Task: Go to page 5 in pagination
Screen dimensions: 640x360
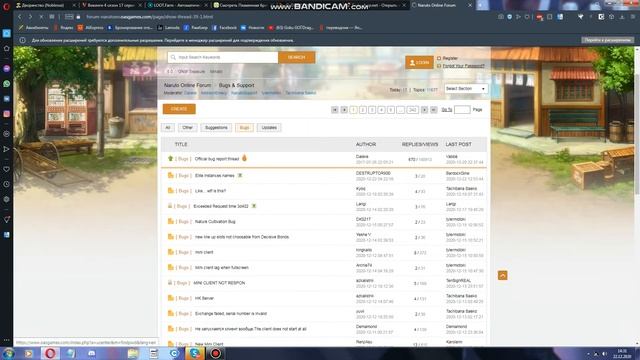Action: [x=391, y=109]
